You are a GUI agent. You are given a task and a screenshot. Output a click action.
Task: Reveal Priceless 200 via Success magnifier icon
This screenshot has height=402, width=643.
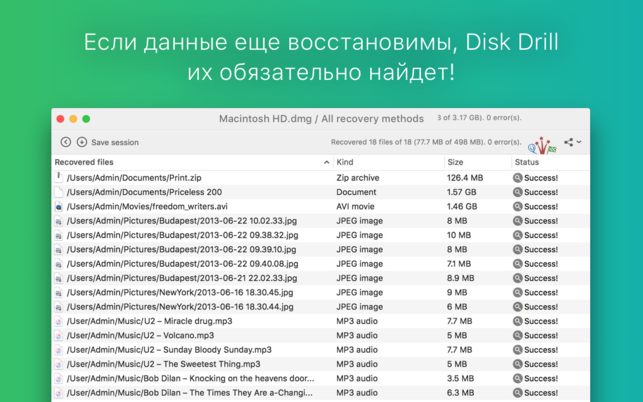point(518,192)
